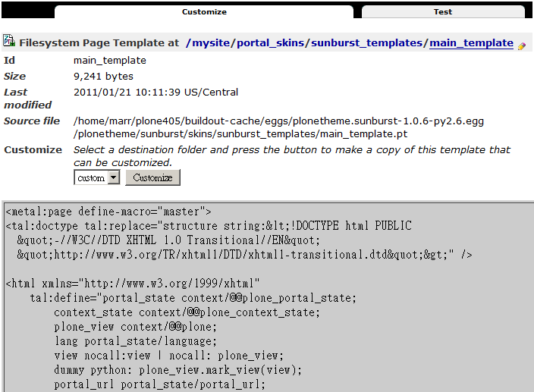Click the 9,241 bytes size value
Screen dimensions: 534x392
pyautogui.click(x=103, y=77)
